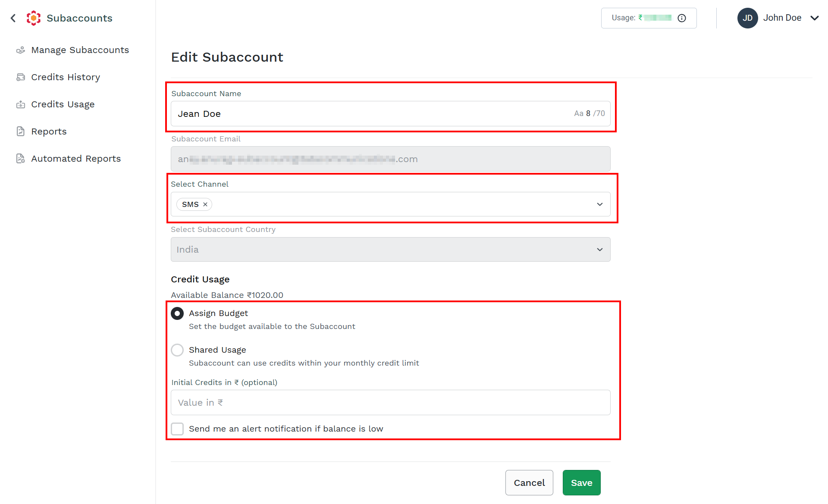Click the green Save button
Image resolution: width=828 pixels, height=504 pixels.
click(581, 483)
